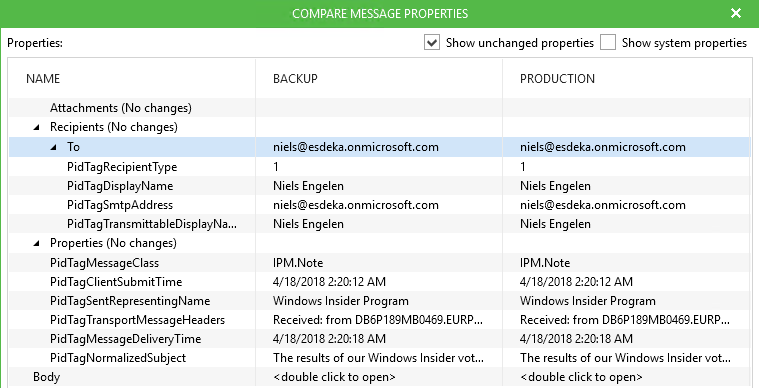Click backup Body double click to open
This screenshot has height=388, width=759.
334,377
